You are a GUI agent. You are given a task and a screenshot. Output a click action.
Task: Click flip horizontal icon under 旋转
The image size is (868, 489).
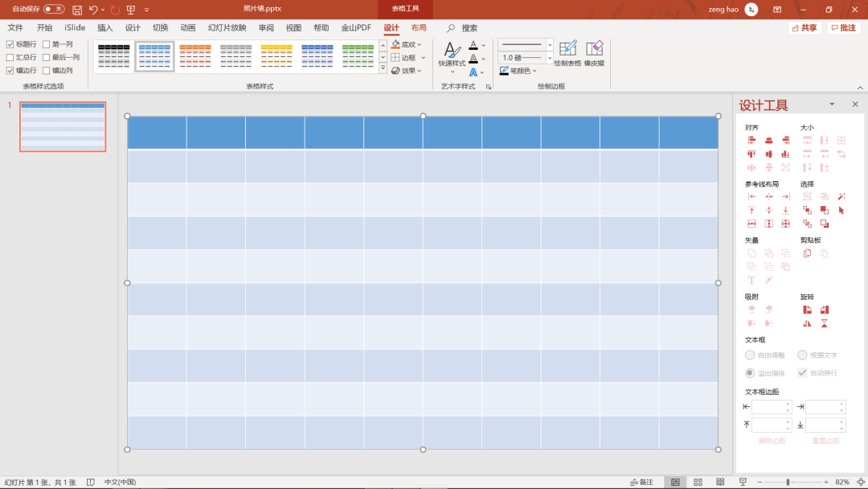click(x=807, y=323)
